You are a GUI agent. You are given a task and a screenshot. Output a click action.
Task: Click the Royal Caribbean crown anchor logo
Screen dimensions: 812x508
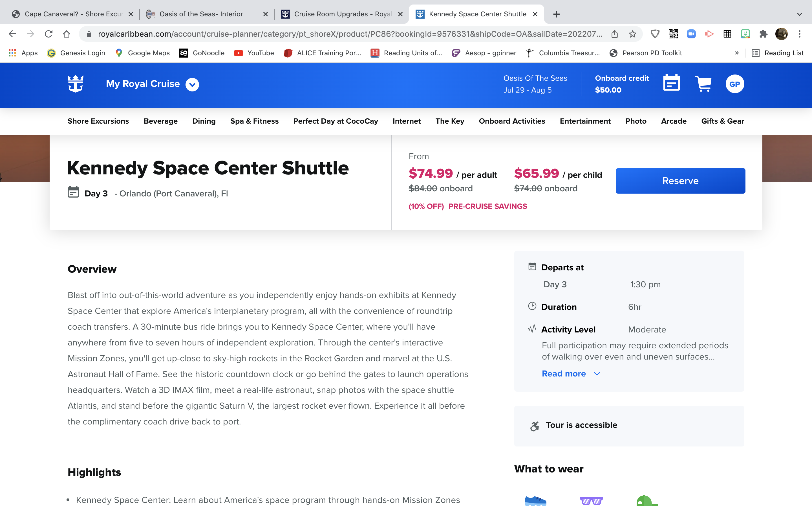click(x=76, y=84)
